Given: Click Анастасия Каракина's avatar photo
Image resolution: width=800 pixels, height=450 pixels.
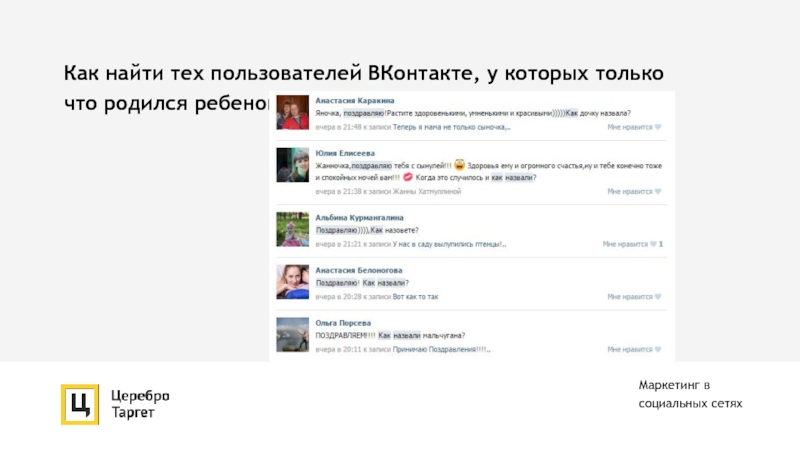Looking at the screenshot, I should [292, 112].
